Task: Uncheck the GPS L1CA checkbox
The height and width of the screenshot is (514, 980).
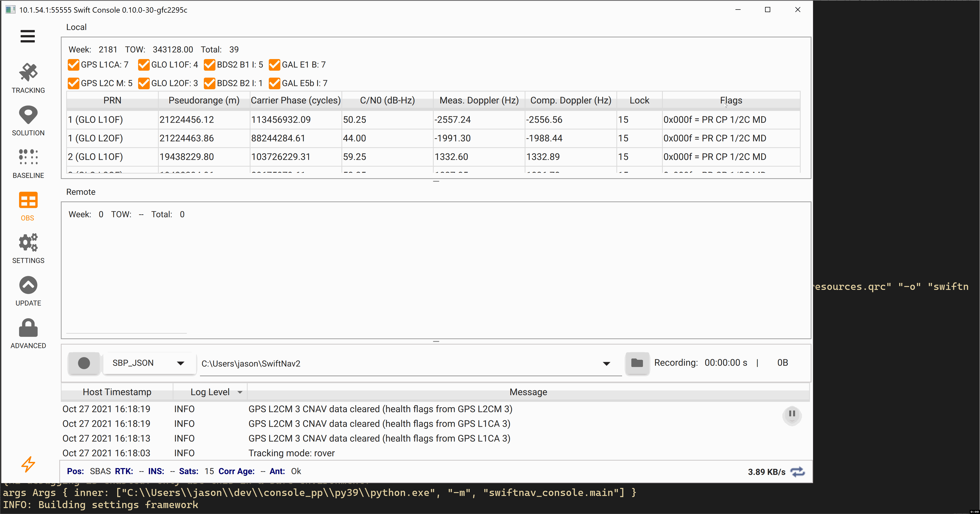Action: click(x=73, y=65)
